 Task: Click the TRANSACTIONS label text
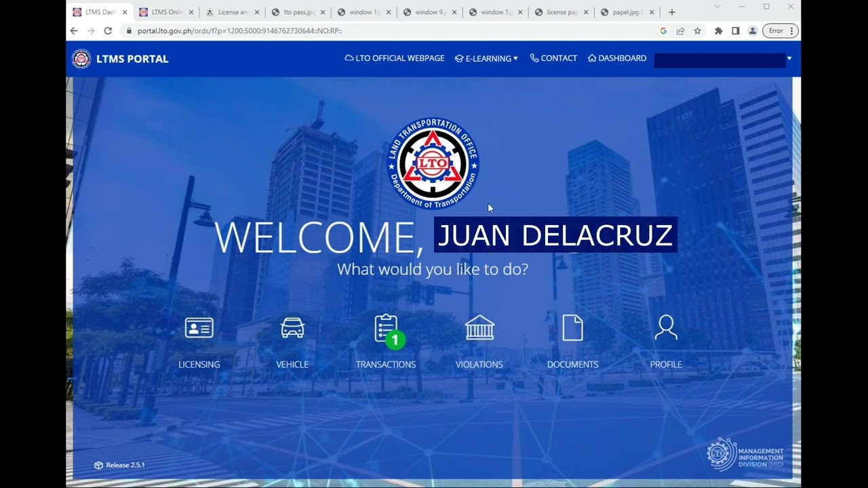[x=386, y=365]
